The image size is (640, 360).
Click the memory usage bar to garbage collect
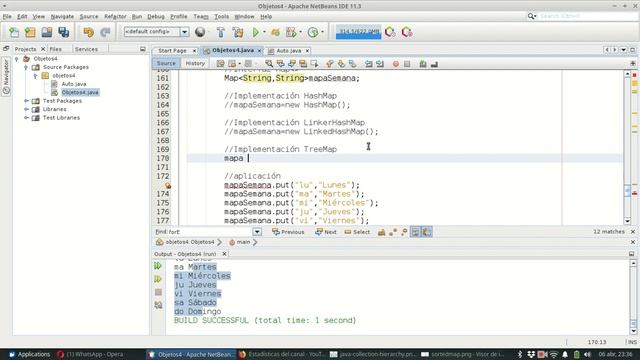coord(358,32)
